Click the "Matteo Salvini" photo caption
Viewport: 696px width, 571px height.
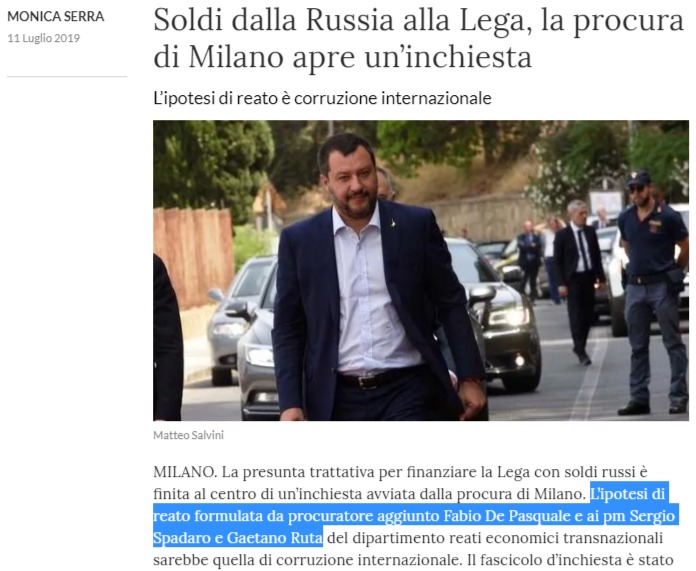188,435
